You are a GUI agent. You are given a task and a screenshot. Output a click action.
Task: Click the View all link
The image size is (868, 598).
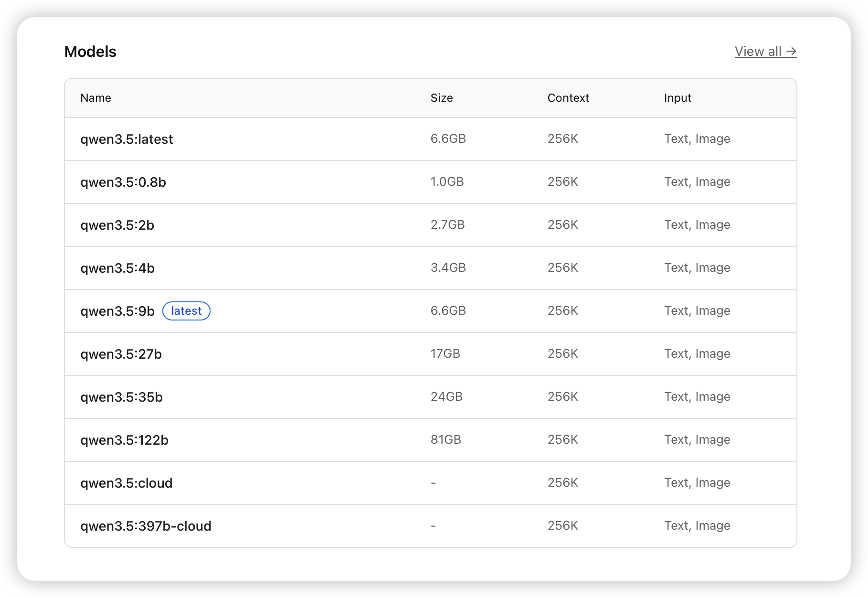point(765,52)
